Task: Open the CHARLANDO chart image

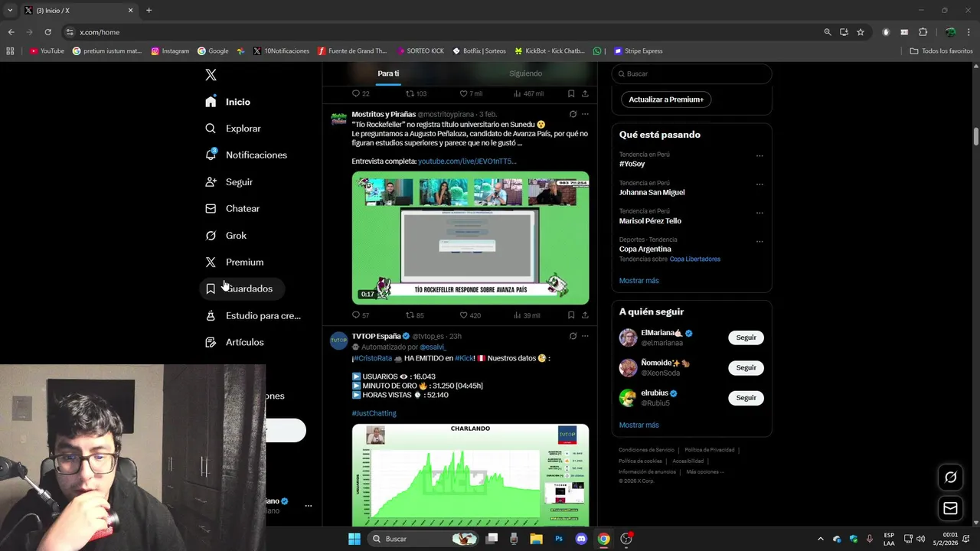Action: click(470, 475)
